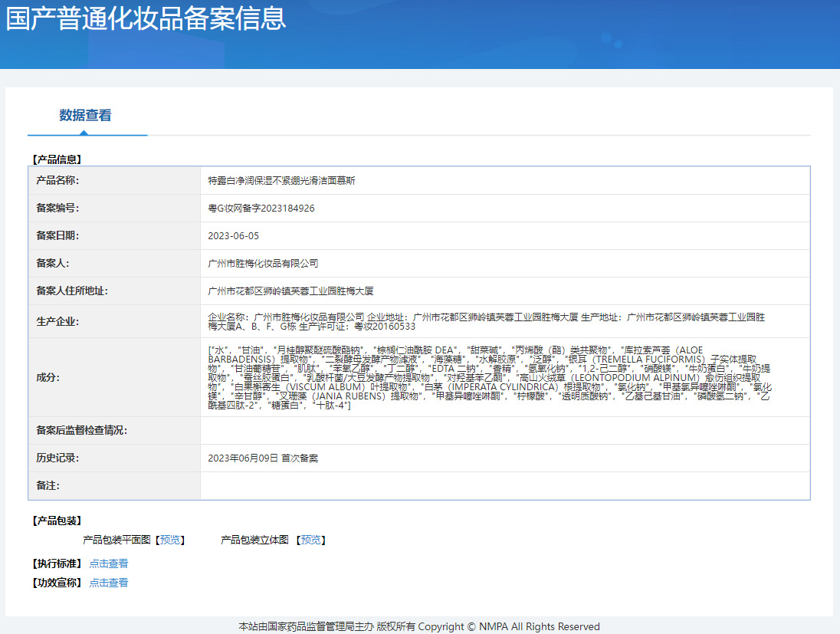Click the NMPA copyright footer text
The height and width of the screenshot is (634, 840).
click(419, 626)
